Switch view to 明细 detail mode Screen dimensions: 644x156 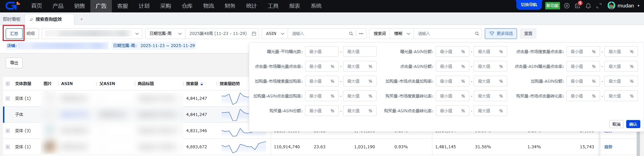pos(31,34)
